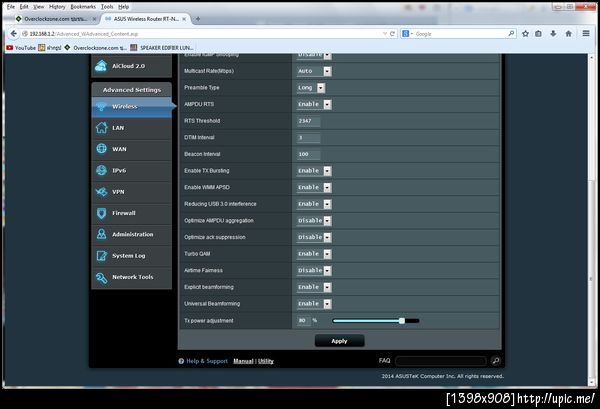The width and height of the screenshot is (600, 409).
Task: Click the DTIM Interval input field
Action: [308, 137]
